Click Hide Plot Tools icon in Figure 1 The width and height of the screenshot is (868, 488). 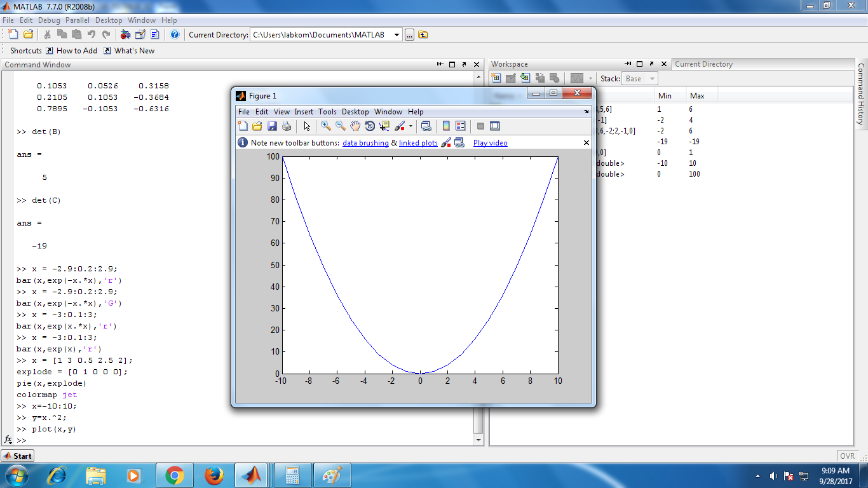click(480, 126)
